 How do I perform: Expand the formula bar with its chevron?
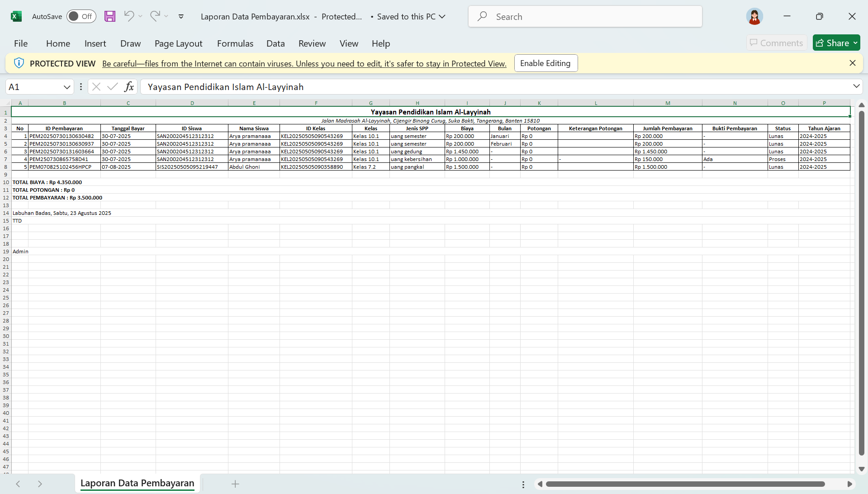[x=856, y=86]
